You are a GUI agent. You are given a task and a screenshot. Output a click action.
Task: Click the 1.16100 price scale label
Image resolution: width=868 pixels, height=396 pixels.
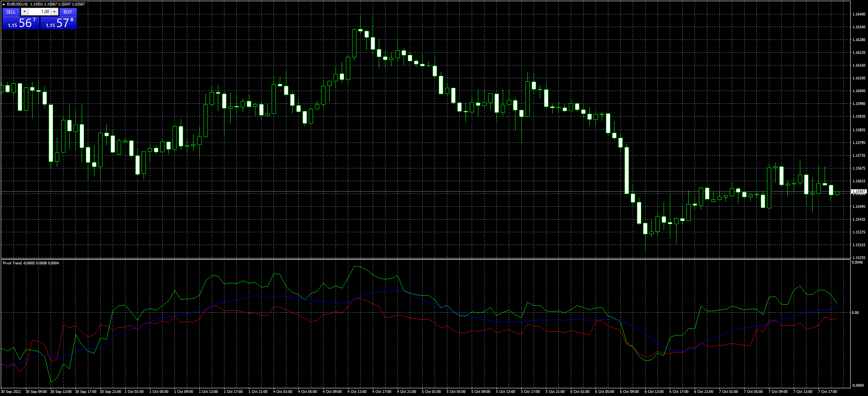click(x=859, y=78)
